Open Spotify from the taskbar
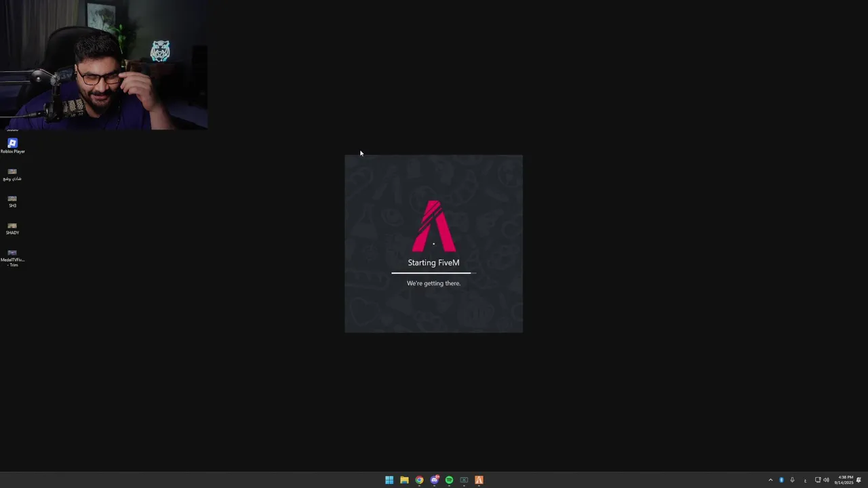This screenshot has width=868, height=488. (x=449, y=480)
